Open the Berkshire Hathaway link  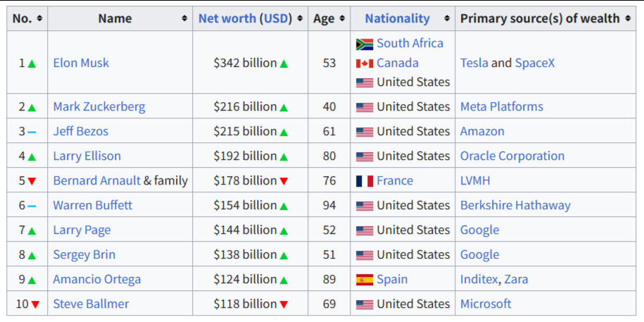click(515, 205)
